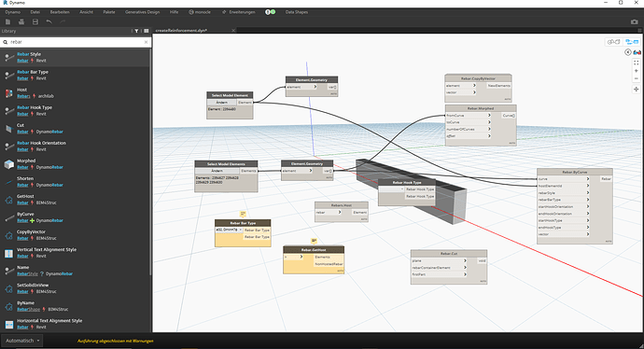Open the Pakete menu

(x=109, y=12)
